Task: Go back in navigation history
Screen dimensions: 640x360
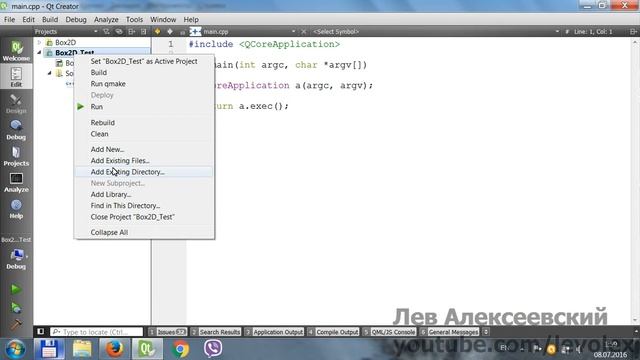Action: coord(158,31)
